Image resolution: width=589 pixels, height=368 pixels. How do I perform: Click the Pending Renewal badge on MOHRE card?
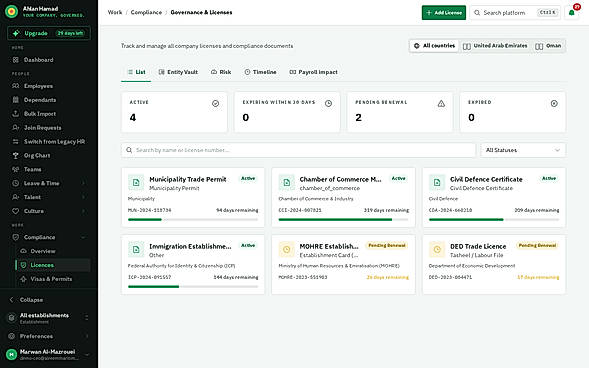click(x=387, y=245)
